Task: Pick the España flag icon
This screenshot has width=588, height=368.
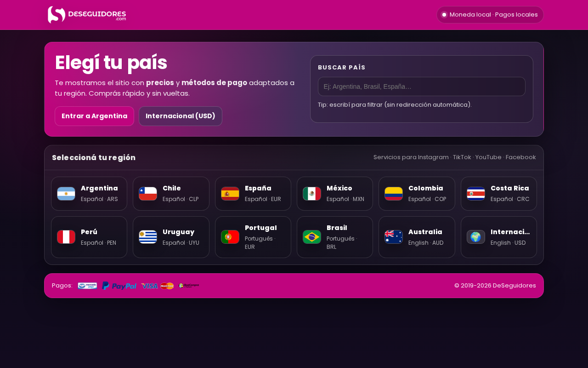Action: click(230, 194)
